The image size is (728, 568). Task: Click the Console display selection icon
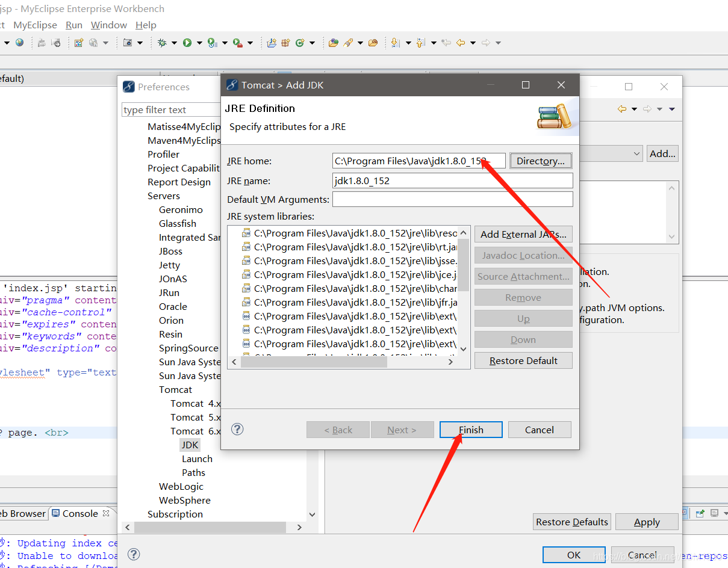point(715,513)
